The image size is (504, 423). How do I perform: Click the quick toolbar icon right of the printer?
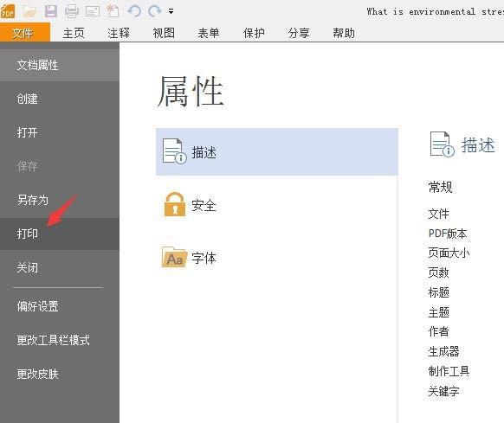coord(93,11)
